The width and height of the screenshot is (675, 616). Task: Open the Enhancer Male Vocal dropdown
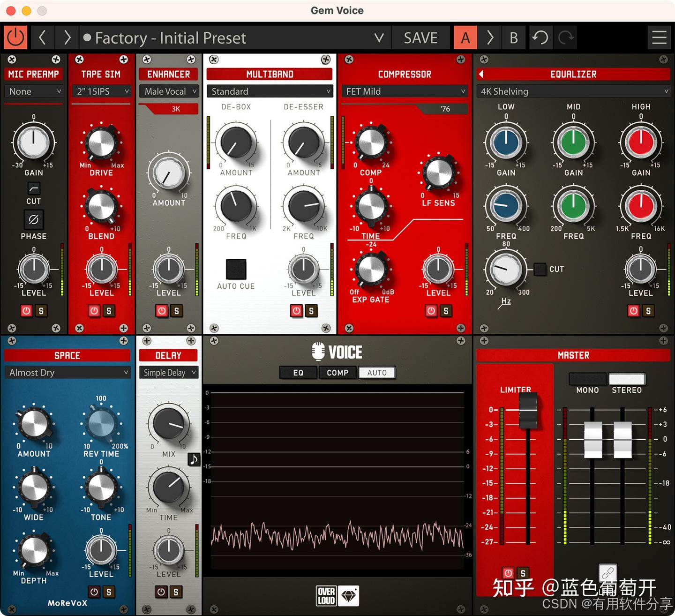tap(169, 91)
